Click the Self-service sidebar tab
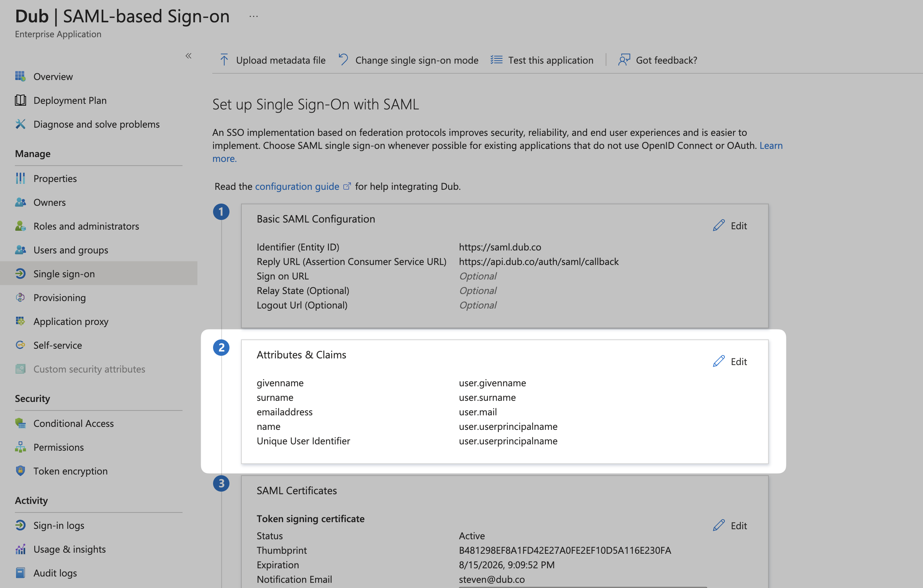Image resolution: width=923 pixels, height=588 pixels. [x=57, y=344]
